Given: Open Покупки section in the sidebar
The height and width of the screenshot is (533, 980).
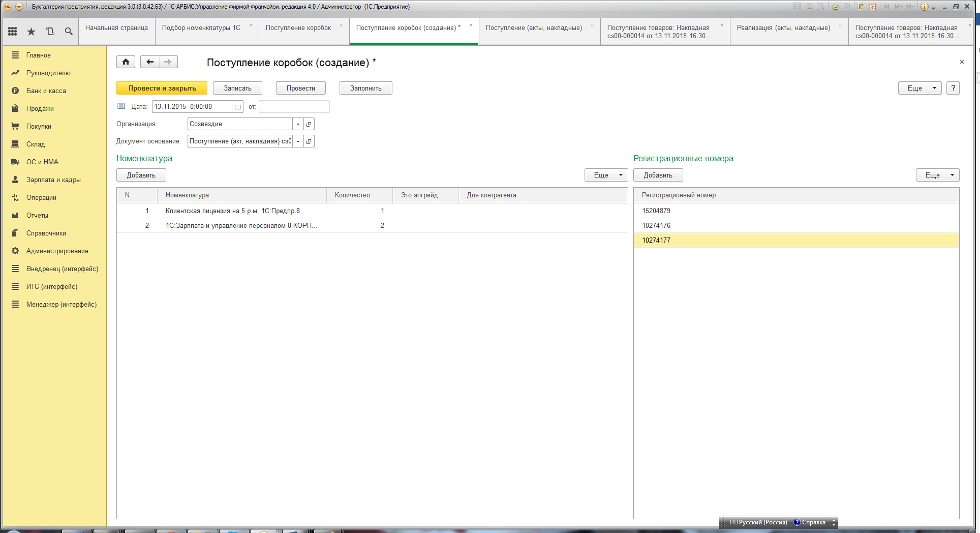Looking at the screenshot, I should pos(39,127).
